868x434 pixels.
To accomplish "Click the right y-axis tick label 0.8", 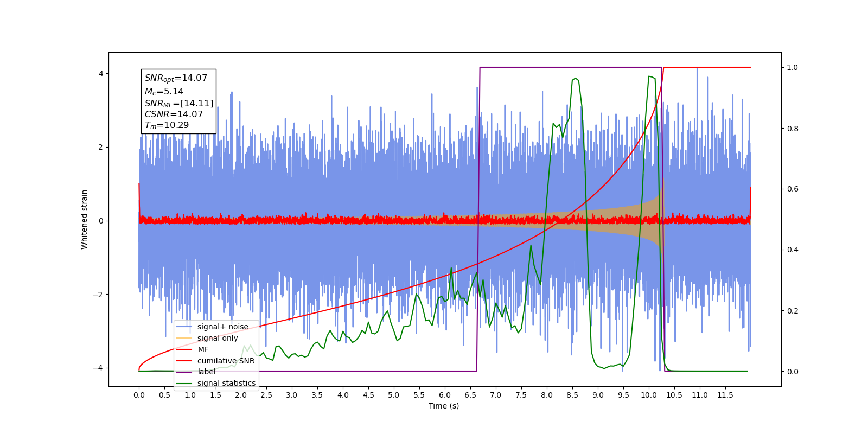I will click(x=793, y=129).
